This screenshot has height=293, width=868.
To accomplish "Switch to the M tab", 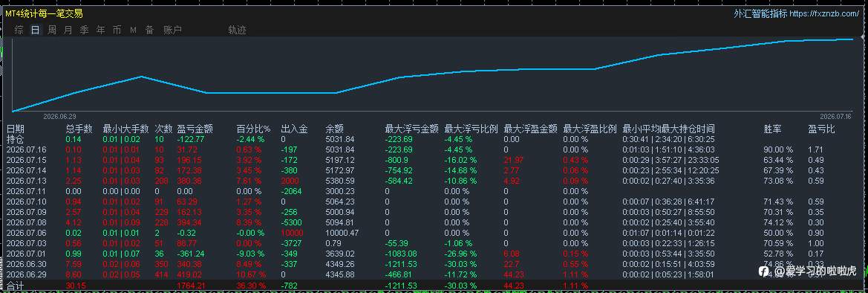I will [134, 30].
